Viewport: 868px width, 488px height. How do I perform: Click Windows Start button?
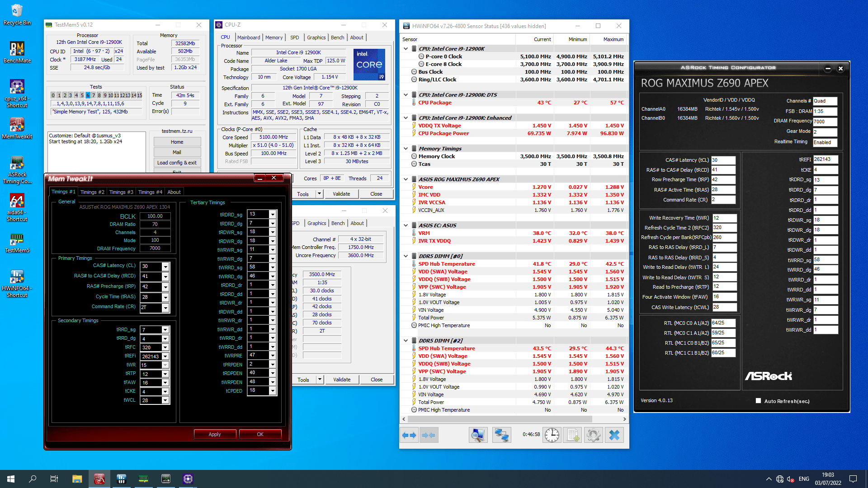(x=11, y=479)
